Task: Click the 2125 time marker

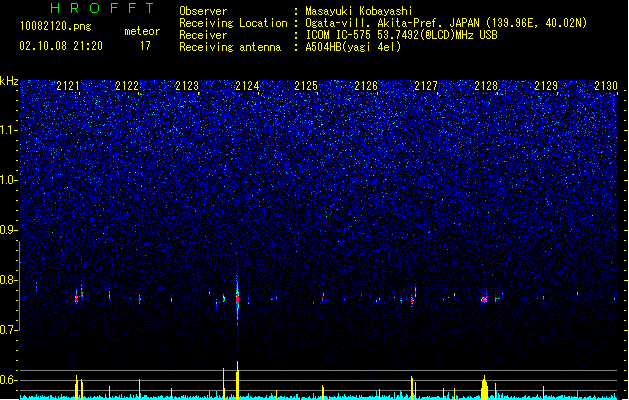Action: click(306, 86)
